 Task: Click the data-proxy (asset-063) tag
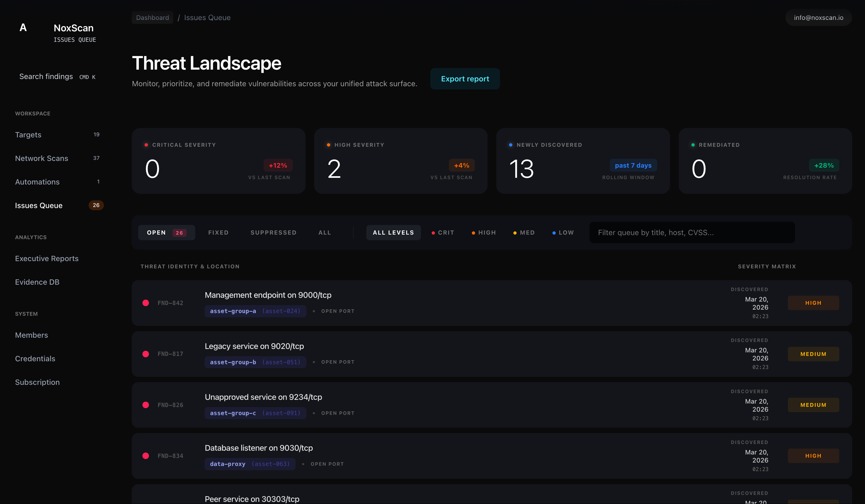[250, 464]
